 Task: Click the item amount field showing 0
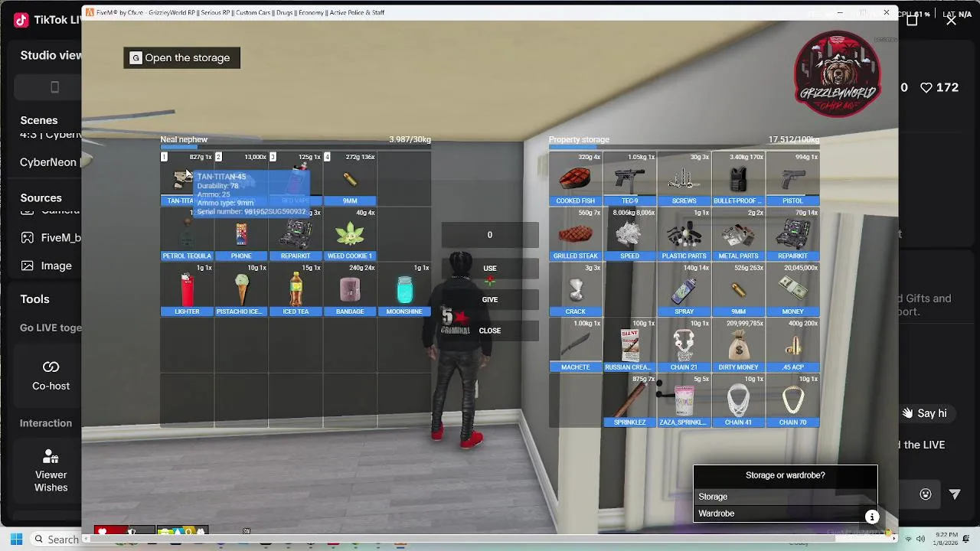490,235
